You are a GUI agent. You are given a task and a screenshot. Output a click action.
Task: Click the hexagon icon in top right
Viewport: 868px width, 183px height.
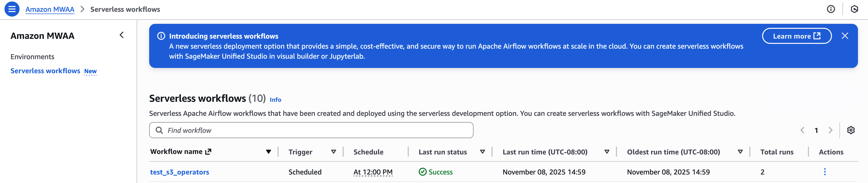click(x=854, y=9)
